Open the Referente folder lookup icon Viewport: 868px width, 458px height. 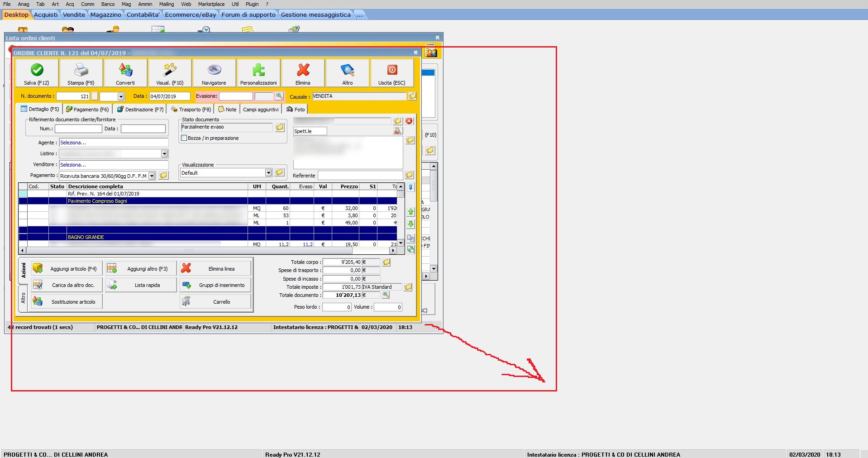point(409,175)
